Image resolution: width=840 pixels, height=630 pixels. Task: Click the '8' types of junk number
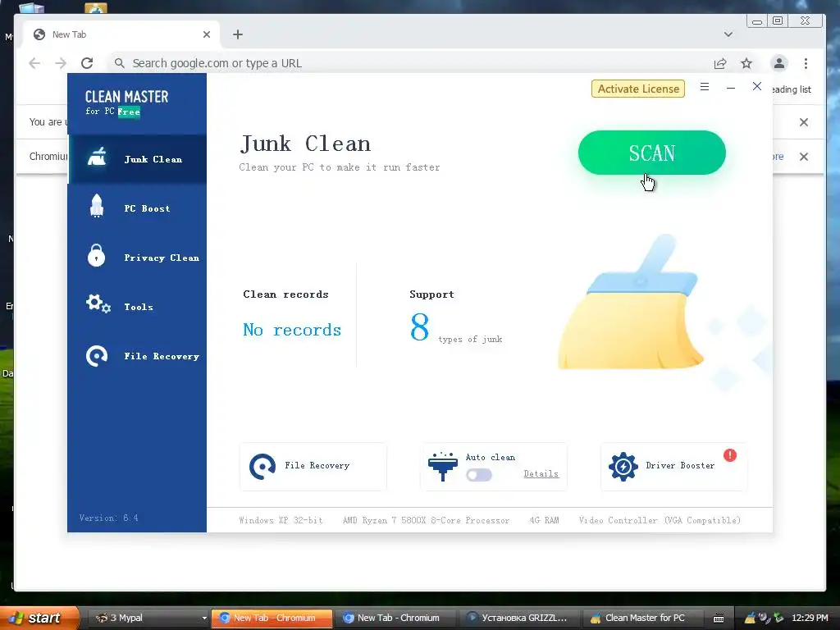pyautogui.click(x=419, y=326)
